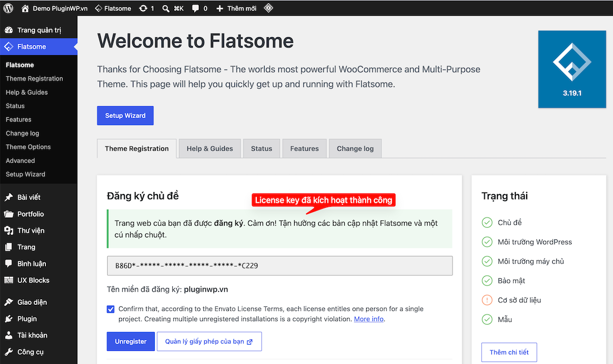The height and width of the screenshot is (364, 613).
Task: Switch to Help & Guides tab
Action: [x=209, y=149]
